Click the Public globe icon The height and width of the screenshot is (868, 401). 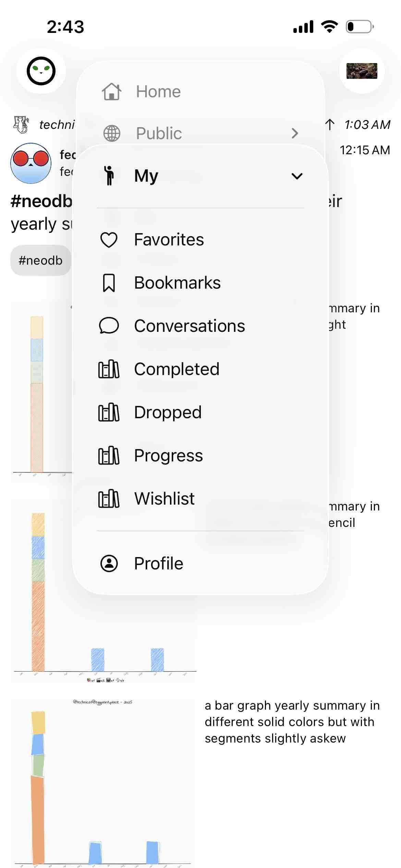pos(112,133)
